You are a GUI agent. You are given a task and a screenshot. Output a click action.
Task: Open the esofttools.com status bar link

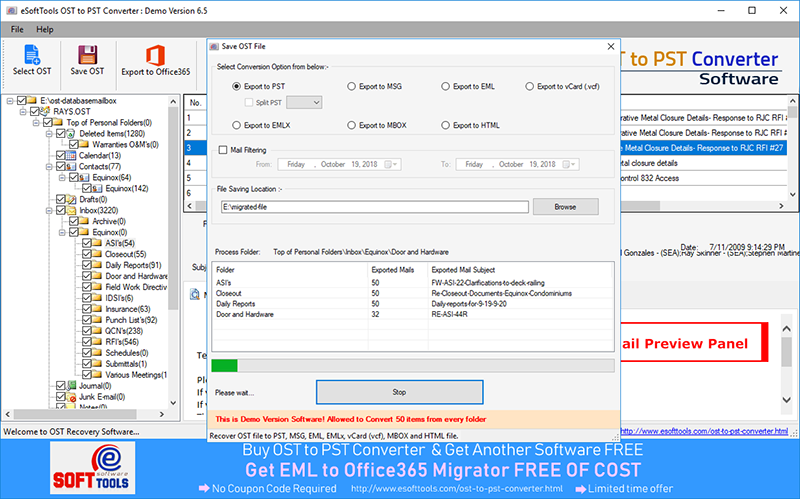click(x=703, y=431)
